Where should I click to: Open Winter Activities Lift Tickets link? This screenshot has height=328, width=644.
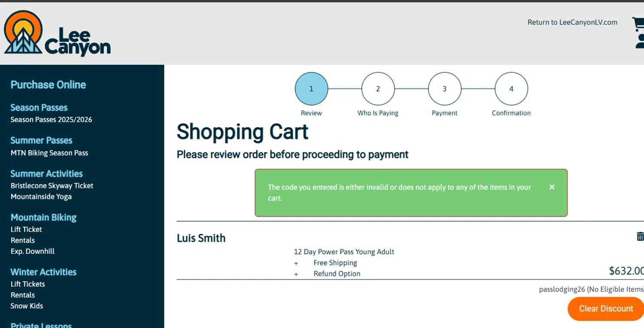[x=28, y=284]
